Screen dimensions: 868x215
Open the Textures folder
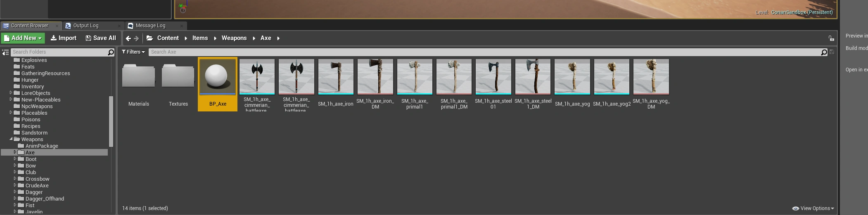(x=178, y=85)
